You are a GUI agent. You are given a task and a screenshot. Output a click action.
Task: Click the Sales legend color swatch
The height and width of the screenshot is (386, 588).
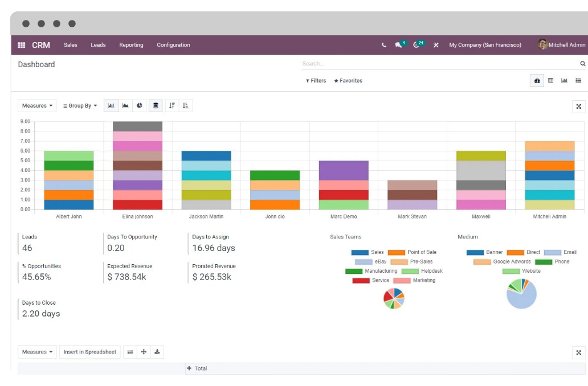360,252
